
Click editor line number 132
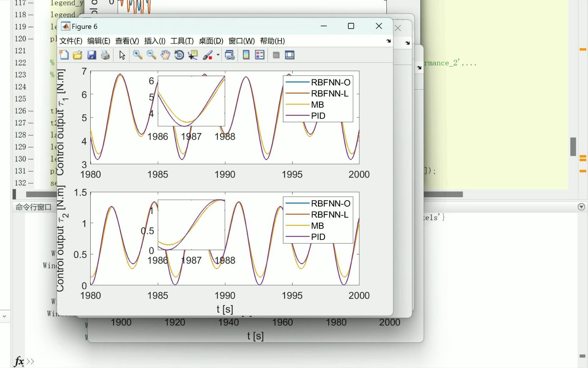point(20,183)
